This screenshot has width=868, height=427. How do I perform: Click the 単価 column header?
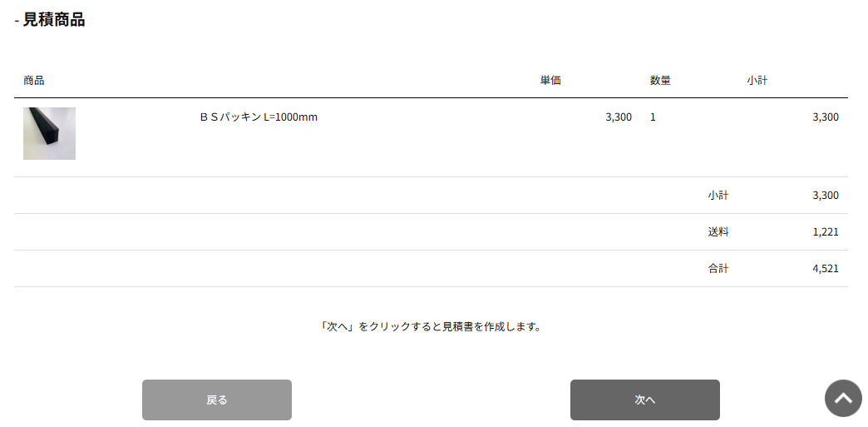[550, 81]
